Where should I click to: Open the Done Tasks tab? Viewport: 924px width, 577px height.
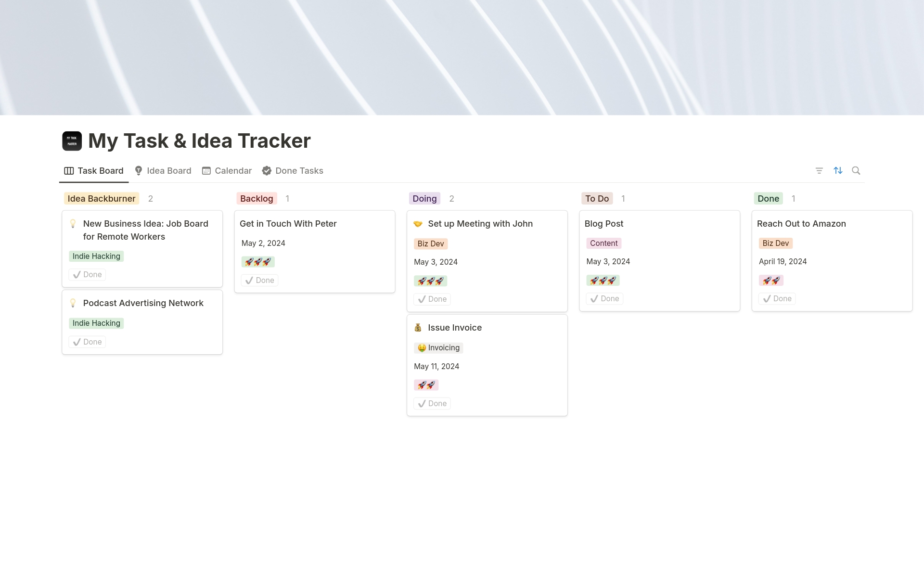pos(293,171)
